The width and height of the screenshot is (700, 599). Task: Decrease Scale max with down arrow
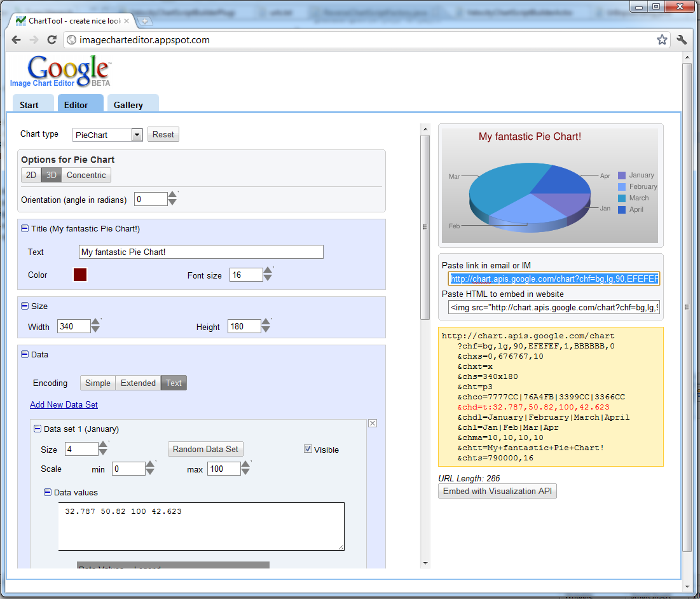tap(245, 472)
